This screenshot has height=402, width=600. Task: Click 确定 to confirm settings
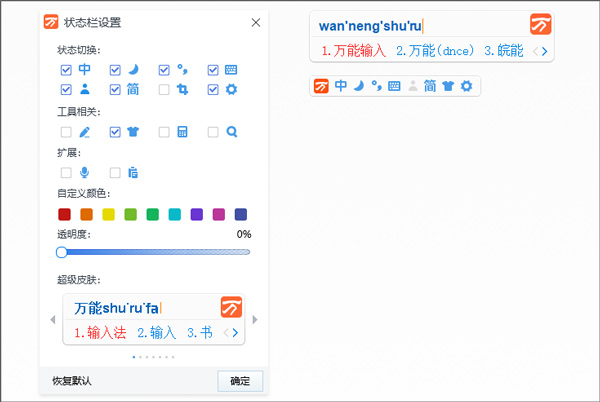tap(240, 381)
